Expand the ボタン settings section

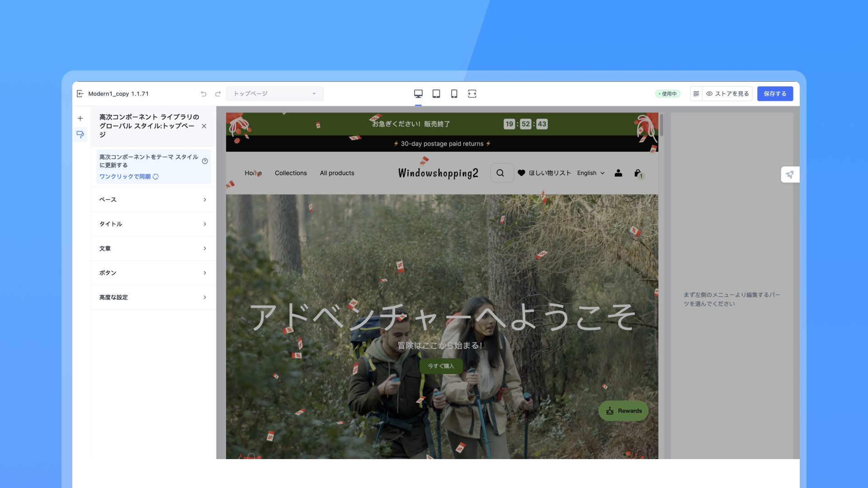(x=153, y=273)
